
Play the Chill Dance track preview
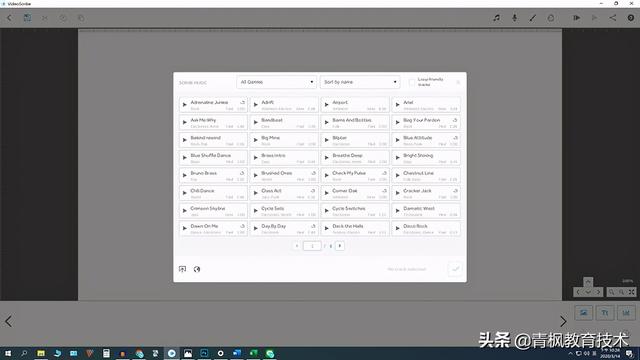pyautogui.click(x=184, y=193)
